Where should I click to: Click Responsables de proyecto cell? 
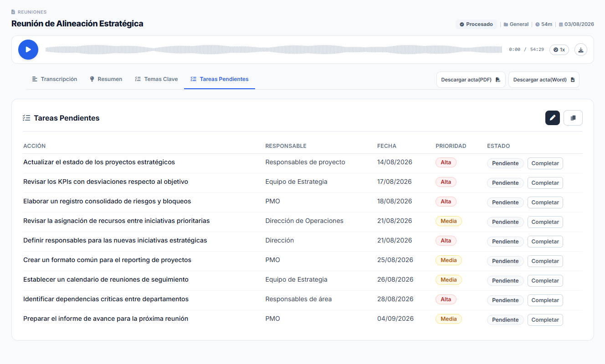pyautogui.click(x=305, y=162)
